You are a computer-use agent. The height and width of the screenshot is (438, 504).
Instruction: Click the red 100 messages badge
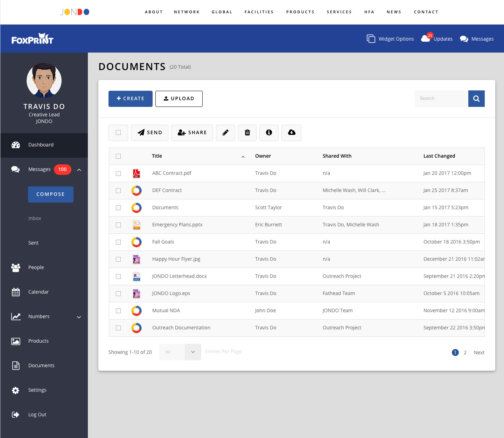tap(63, 170)
